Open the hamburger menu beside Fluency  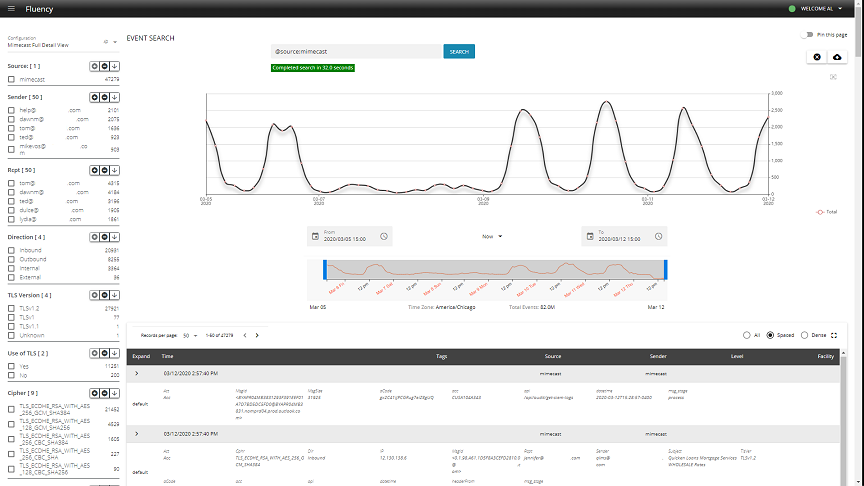pos(11,9)
